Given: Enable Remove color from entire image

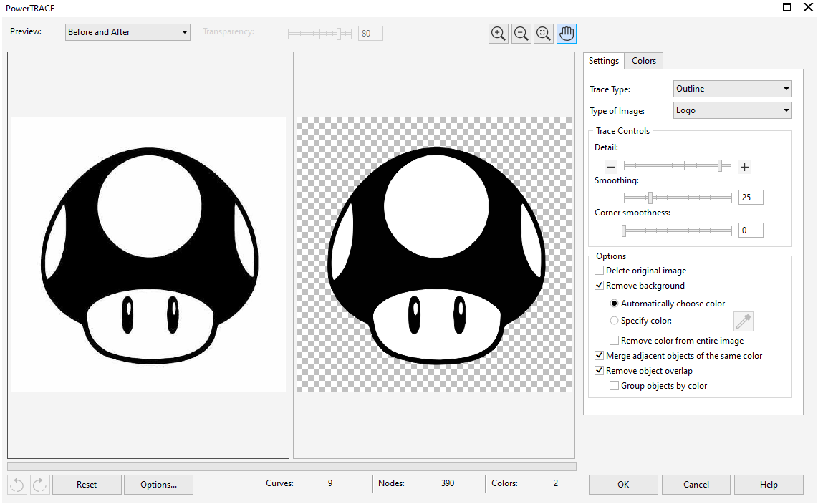Looking at the screenshot, I should pos(615,341).
